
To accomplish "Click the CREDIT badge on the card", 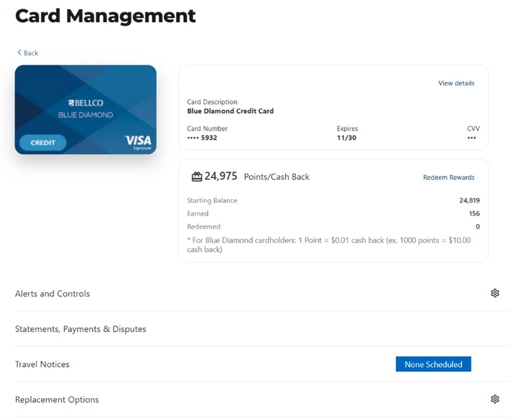I will coord(43,143).
